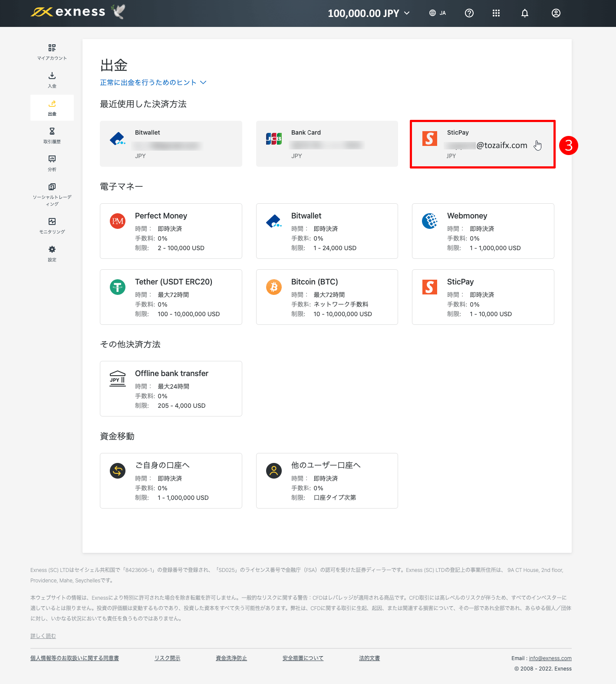Select 他のユーザー口座へ fund transfer
616x684 pixels.
(x=327, y=481)
